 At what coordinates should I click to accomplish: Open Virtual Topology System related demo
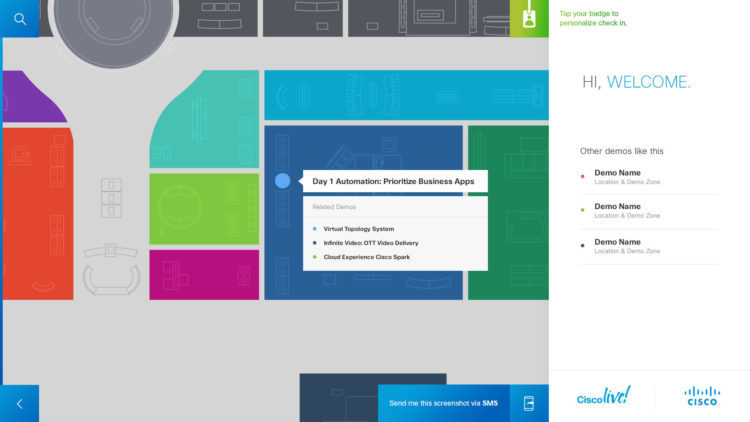click(358, 229)
